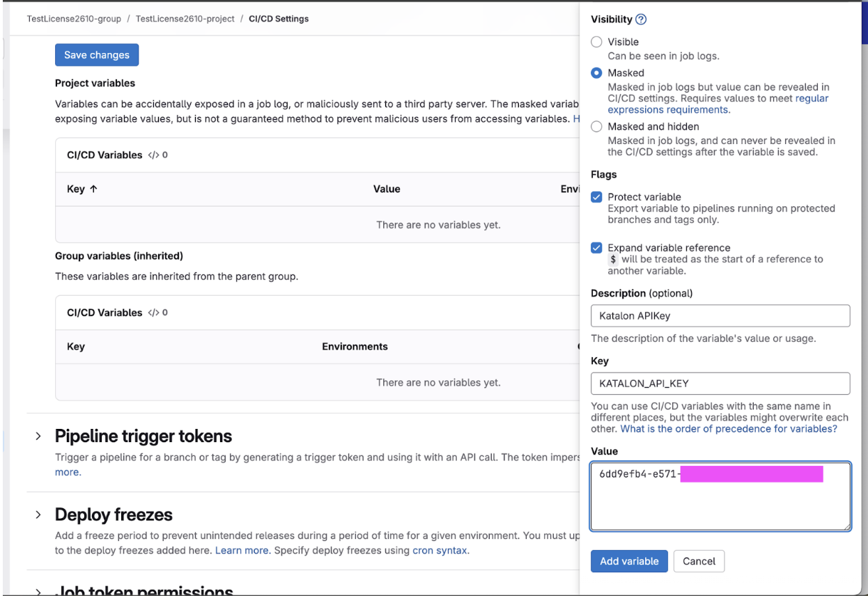868x596 pixels.
Task: Cancel the variable creation
Action: tap(699, 560)
